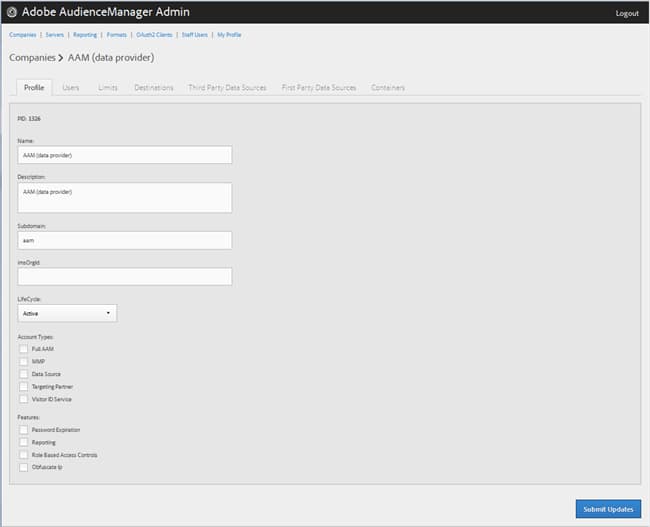Open the Destinations tab

[x=154, y=87]
